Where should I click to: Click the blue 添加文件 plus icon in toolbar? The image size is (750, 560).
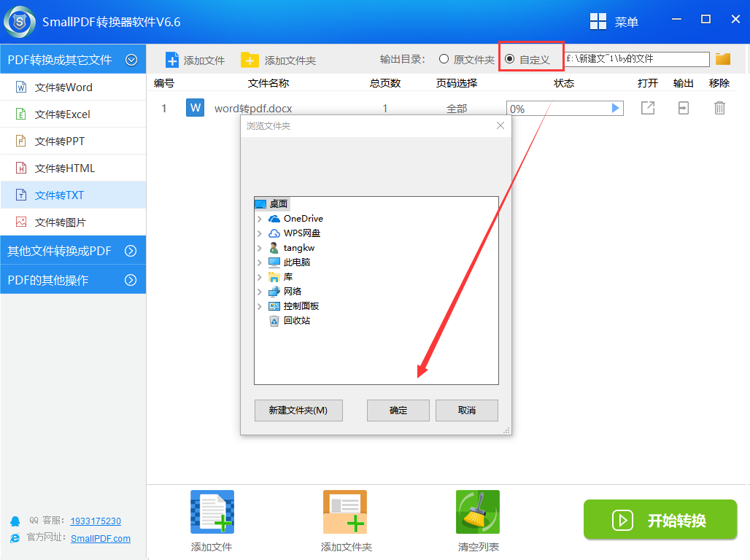tap(171, 61)
